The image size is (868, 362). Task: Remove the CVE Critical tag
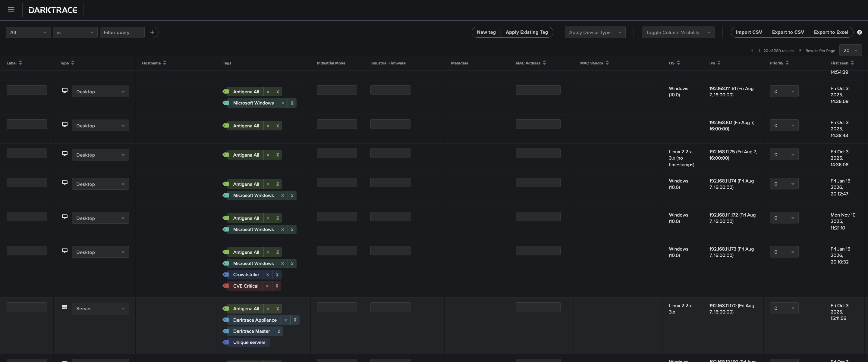pos(267,286)
